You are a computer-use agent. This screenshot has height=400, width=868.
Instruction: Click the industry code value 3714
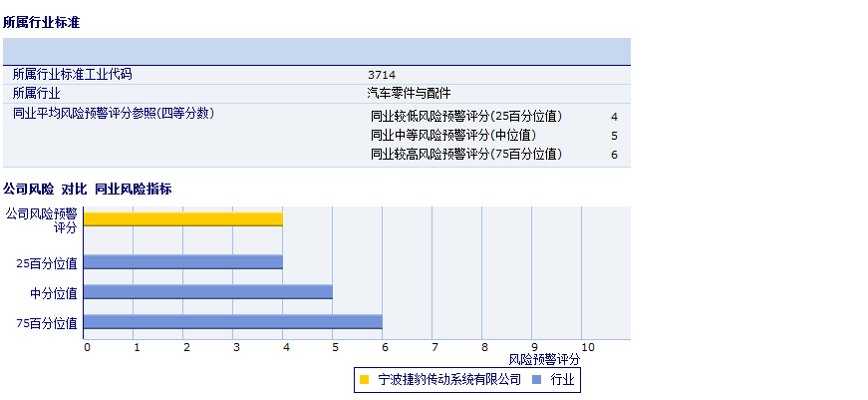click(x=382, y=75)
